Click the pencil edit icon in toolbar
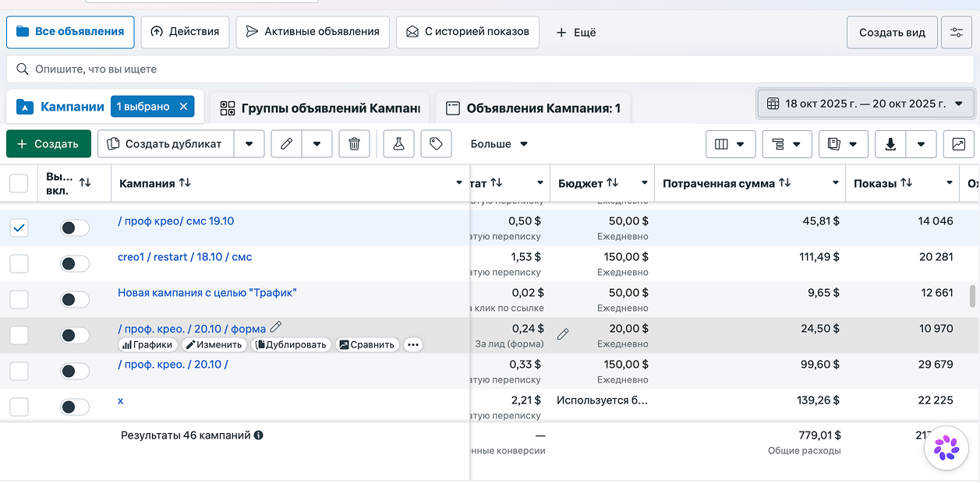The image size is (980, 483). (x=286, y=144)
